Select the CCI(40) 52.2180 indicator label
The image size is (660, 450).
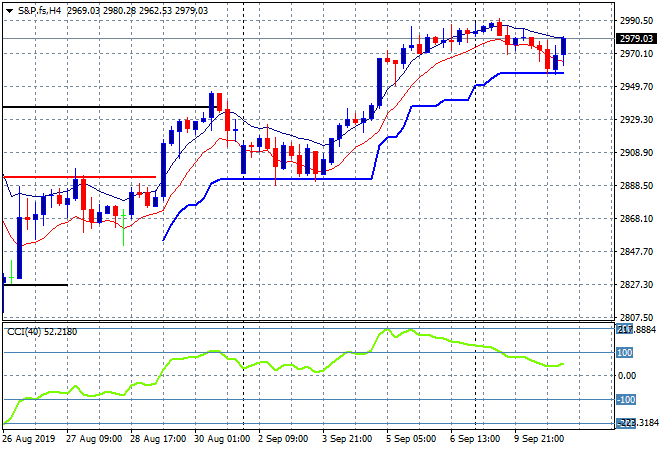42,332
